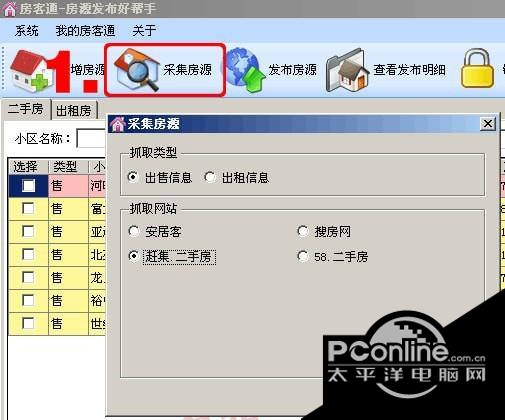Click the yellow padlock toolbar icon

point(477,69)
